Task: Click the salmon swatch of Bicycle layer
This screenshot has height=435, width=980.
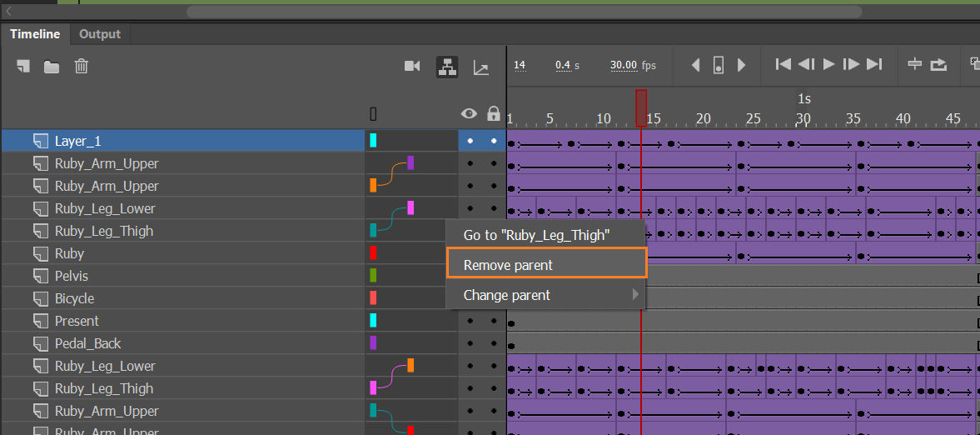Action: pyautogui.click(x=373, y=298)
